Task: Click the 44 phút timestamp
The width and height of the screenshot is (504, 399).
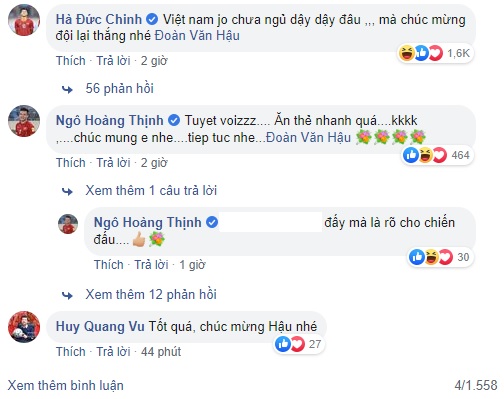Action: [161, 352]
